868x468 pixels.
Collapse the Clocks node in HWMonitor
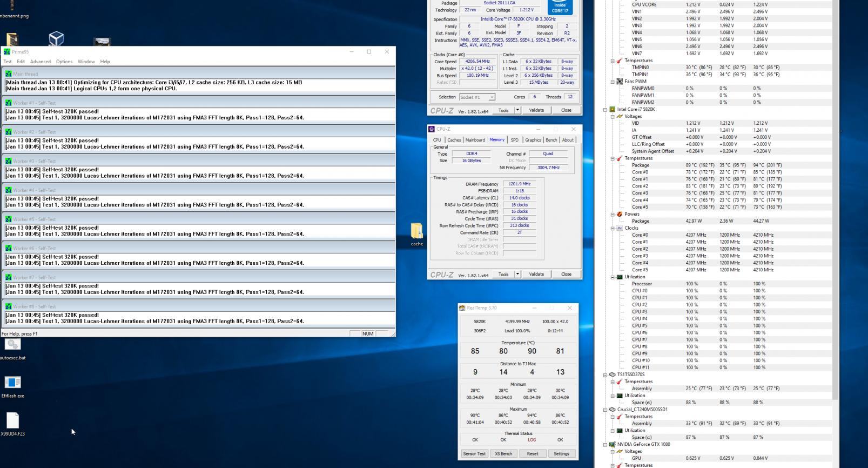click(x=613, y=228)
